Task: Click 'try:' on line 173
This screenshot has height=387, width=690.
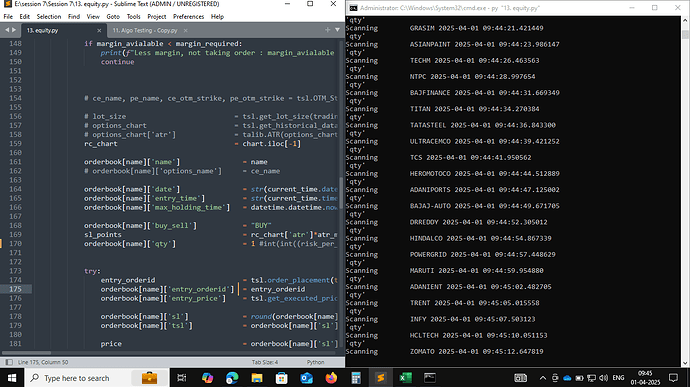Action: 92,271
